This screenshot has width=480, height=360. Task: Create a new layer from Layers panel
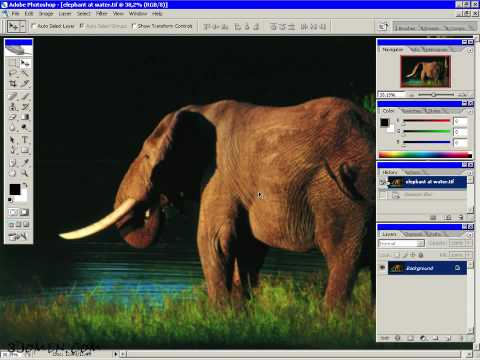tap(448, 338)
